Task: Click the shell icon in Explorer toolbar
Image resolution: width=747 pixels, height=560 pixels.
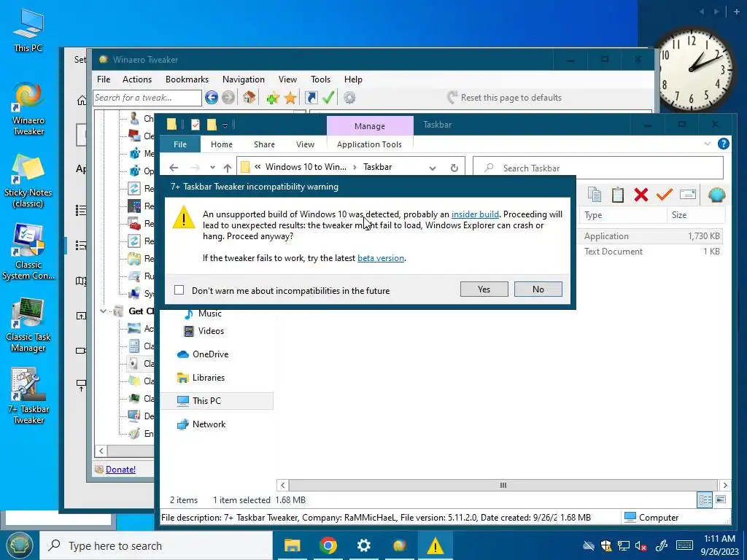Action: 716,194
